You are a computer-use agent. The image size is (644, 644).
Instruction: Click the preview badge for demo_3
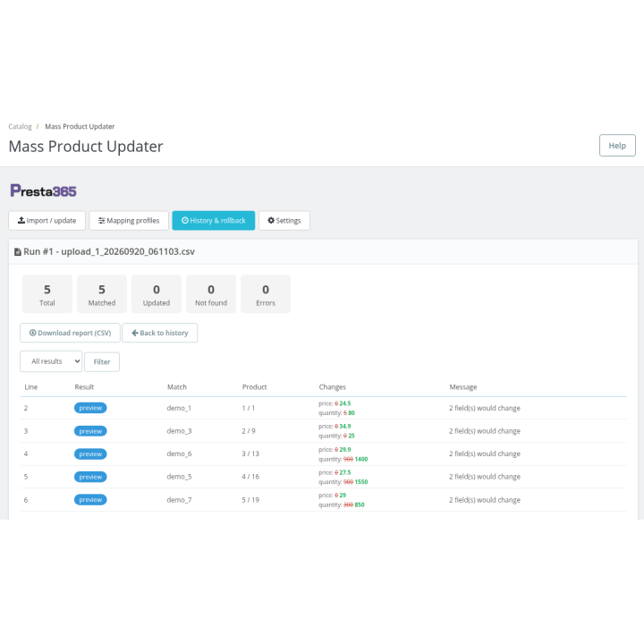[x=90, y=431]
